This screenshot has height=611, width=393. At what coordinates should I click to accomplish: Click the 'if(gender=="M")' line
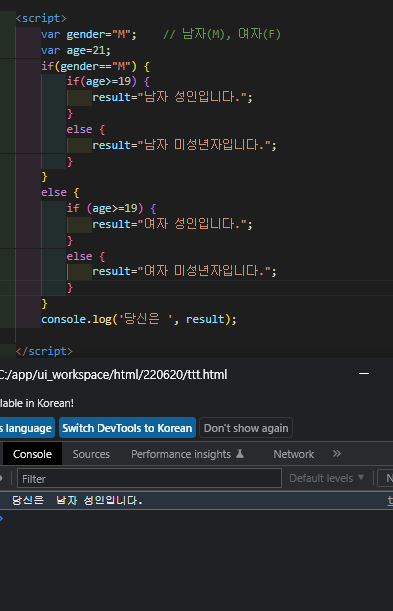click(x=95, y=66)
